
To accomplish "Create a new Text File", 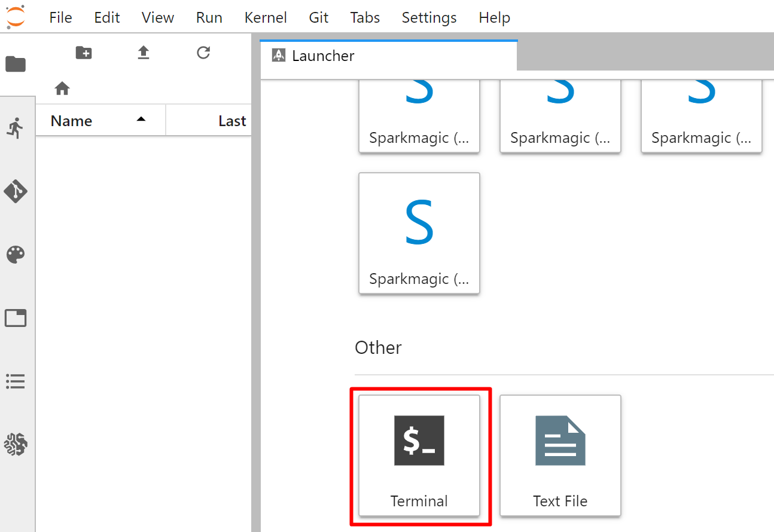I will pyautogui.click(x=560, y=455).
